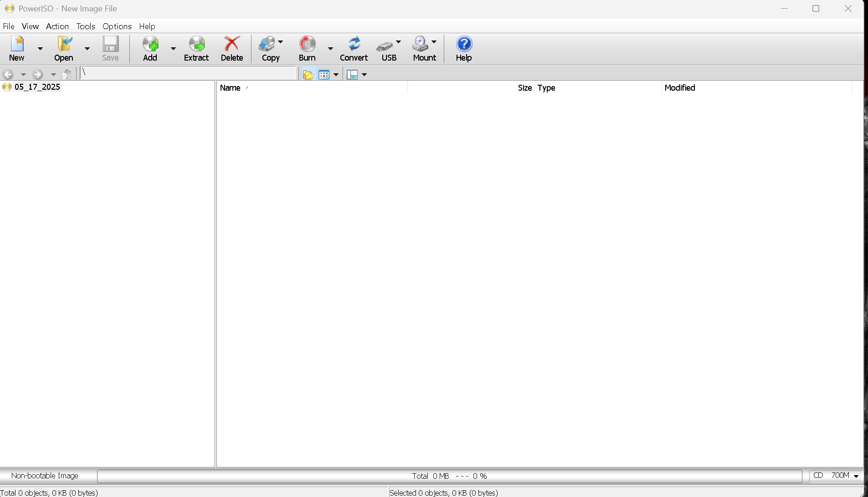Click the Convert toolbar icon
868x497 pixels.
click(x=354, y=48)
